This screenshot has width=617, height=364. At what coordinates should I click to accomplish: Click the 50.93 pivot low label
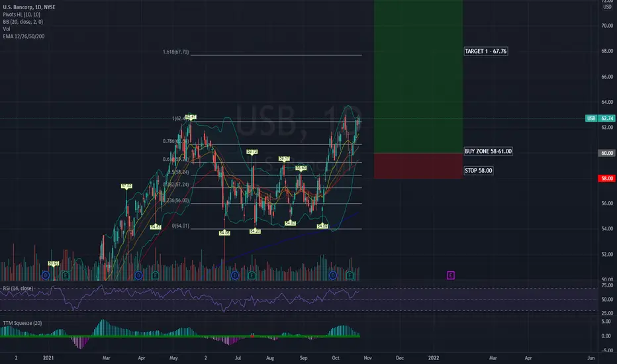click(x=54, y=263)
